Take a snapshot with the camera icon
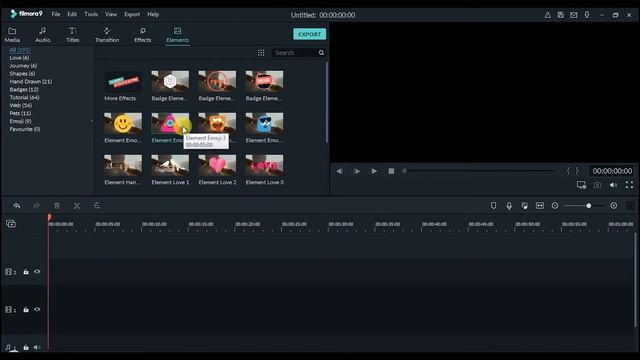 tap(597, 185)
